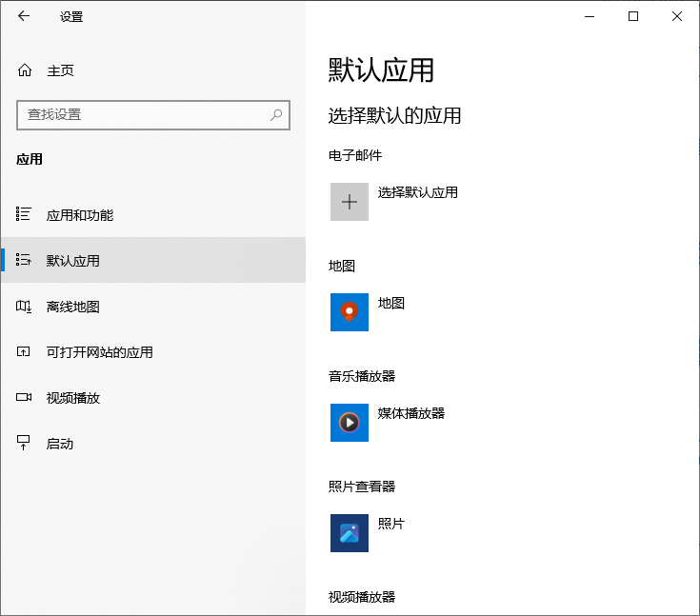The height and width of the screenshot is (616, 700).
Task: Click the 设置 window title
Action: [71, 17]
